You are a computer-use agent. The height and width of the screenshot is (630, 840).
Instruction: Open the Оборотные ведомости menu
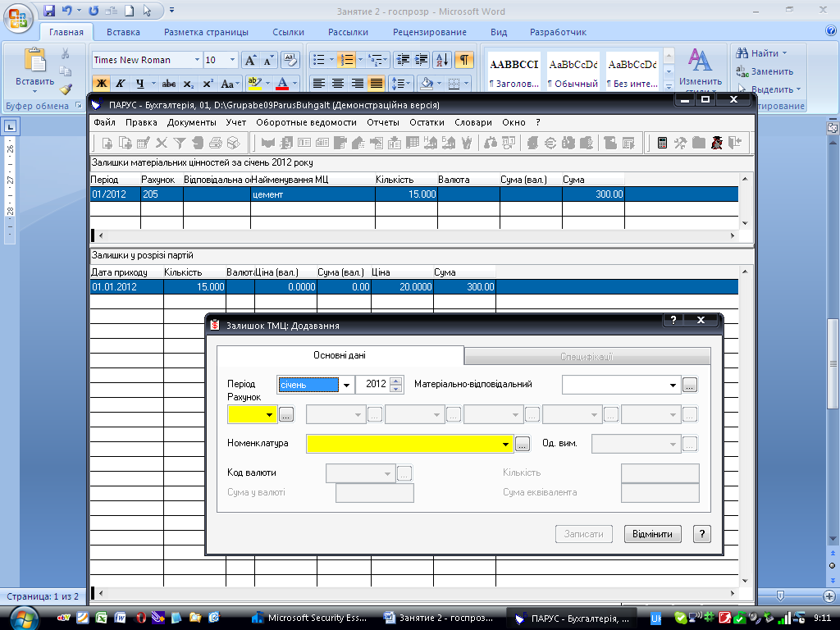306,122
